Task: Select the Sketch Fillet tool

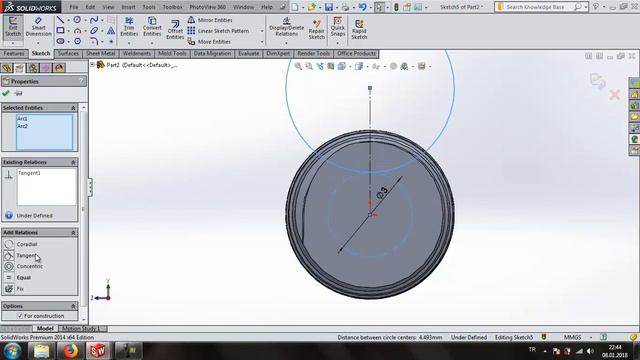Action: (94, 41)
